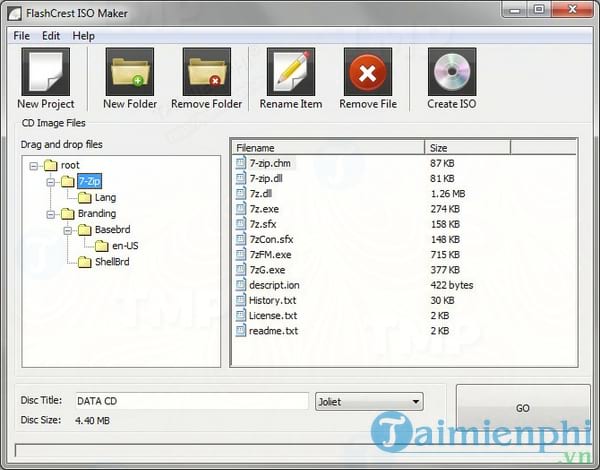This screenshot has width=600, height=470.
Task: Click the en-US folder icon
Action: click(102, 246)
